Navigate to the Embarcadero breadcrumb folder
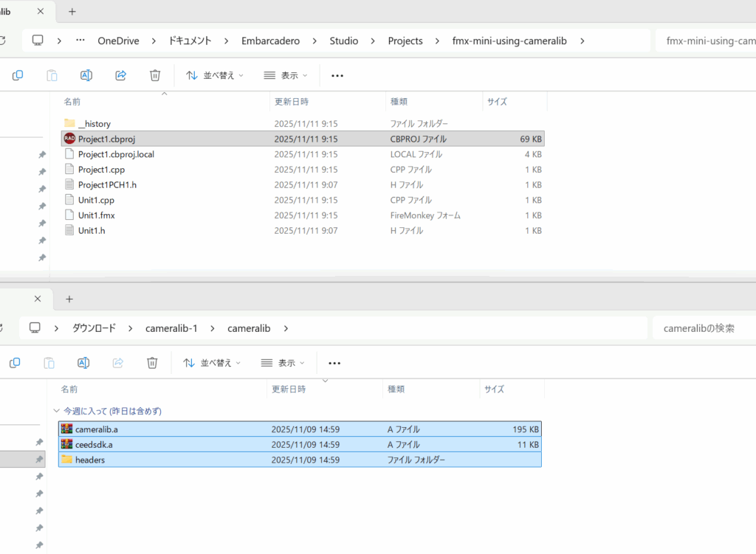The image size is (756, 554). click(x=270, y=41)
